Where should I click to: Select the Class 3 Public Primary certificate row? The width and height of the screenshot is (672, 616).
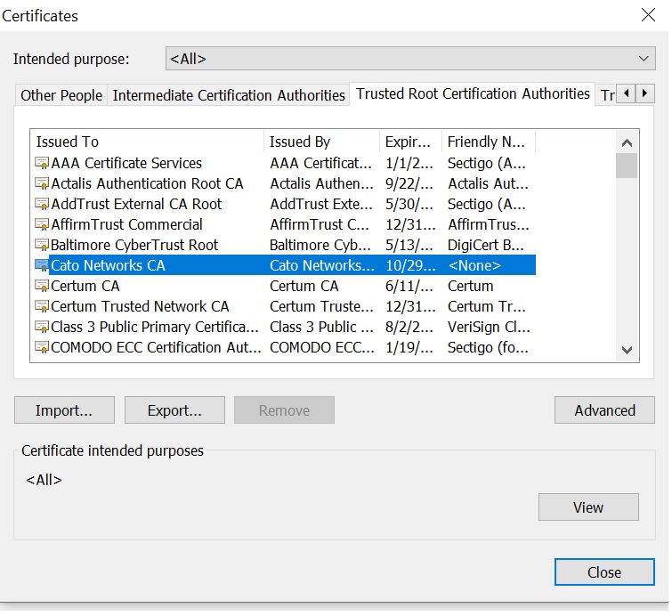[283, 328]
